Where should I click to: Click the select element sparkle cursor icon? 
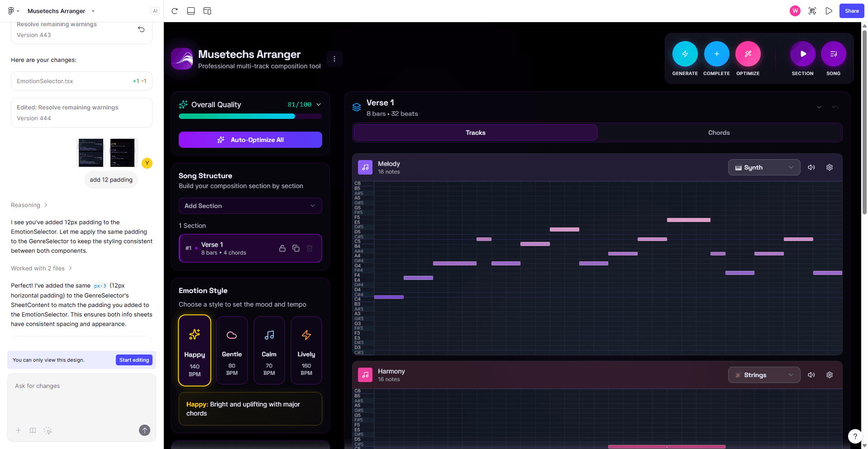(x=48, y=430)
